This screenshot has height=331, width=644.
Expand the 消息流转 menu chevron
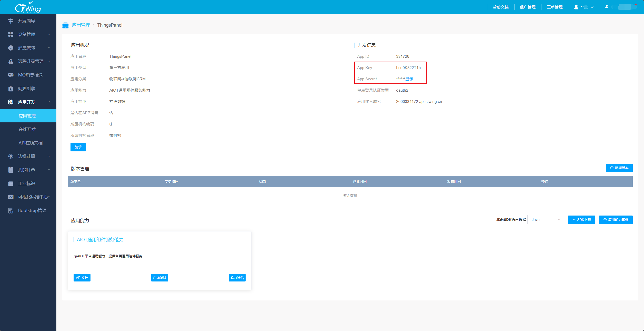(x=49, y=48)
